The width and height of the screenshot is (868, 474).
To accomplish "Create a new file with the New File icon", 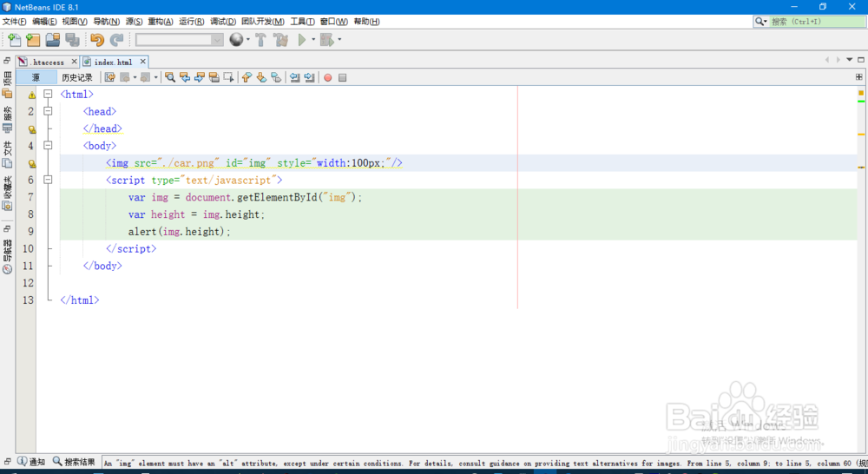I will (15, 40).
